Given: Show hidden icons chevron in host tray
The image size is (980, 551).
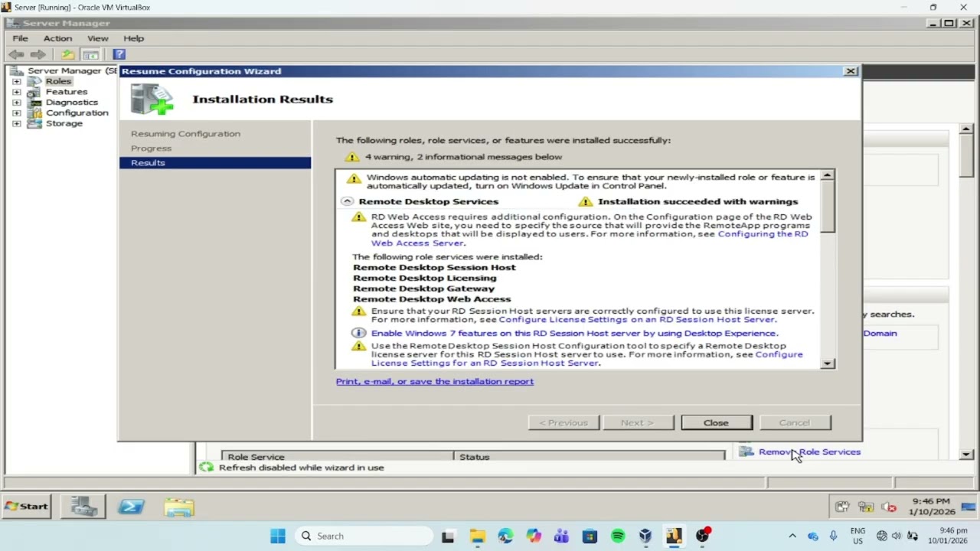Looking at the screenshot, I should [792, 536].
